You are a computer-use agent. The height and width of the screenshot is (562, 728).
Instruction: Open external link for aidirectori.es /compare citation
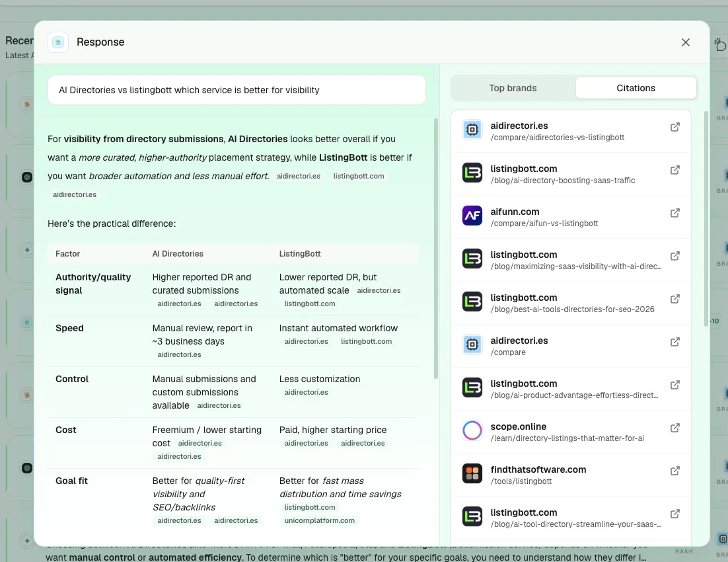[x=675, y=342]
